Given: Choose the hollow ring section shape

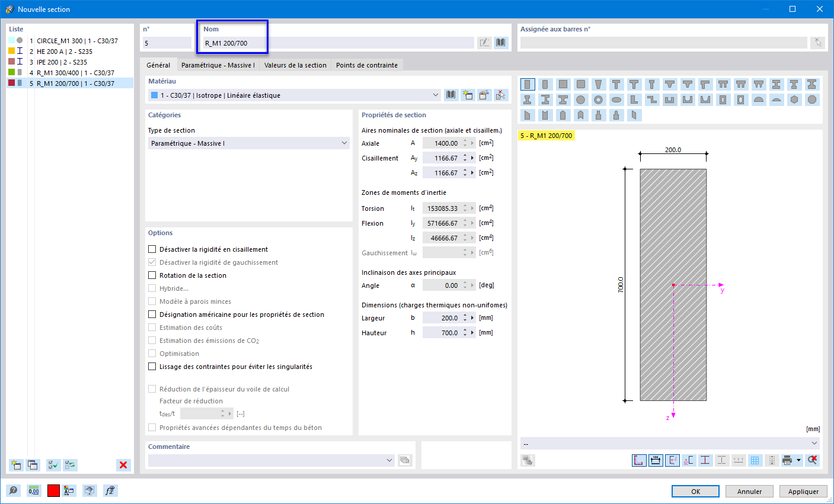Looking at the screenshot, I should [599, 99].
